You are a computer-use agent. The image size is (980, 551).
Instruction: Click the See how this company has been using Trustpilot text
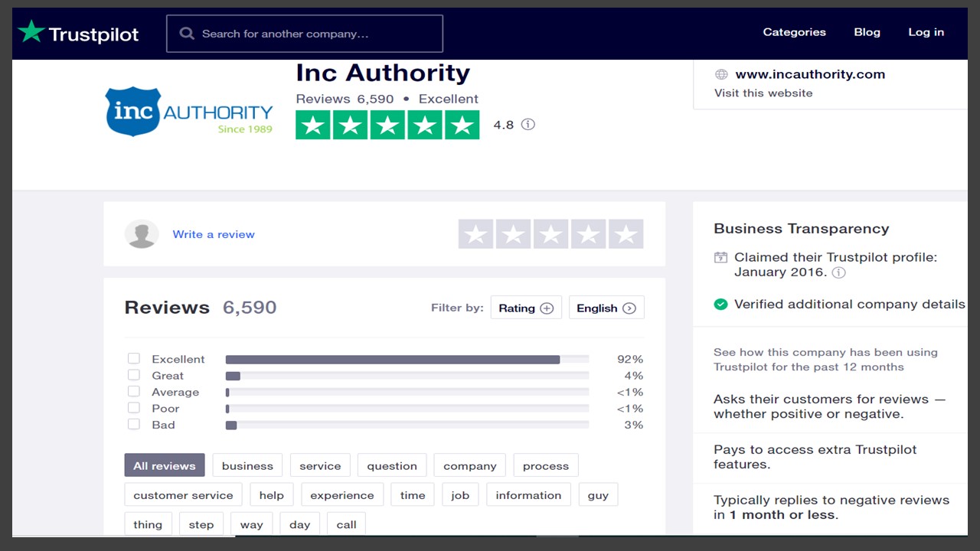tap(825, 360)
